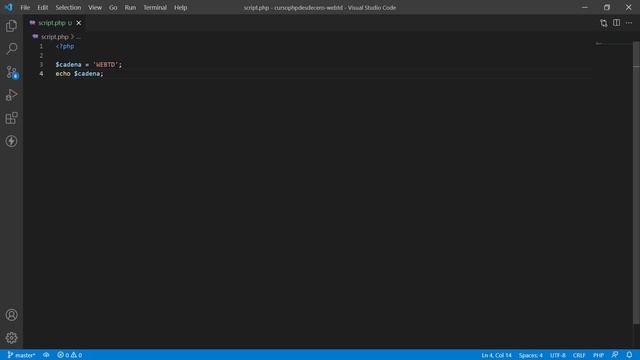Open the Run menu

point(130,7)
